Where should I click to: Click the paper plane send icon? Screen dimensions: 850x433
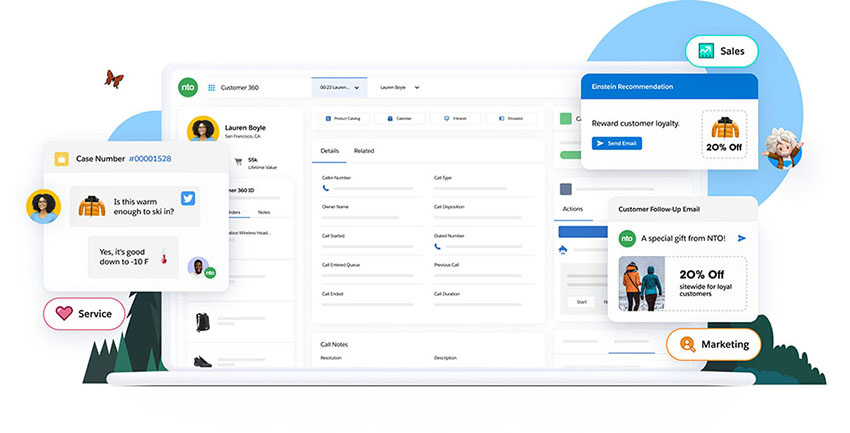click(x=742, y=238)
